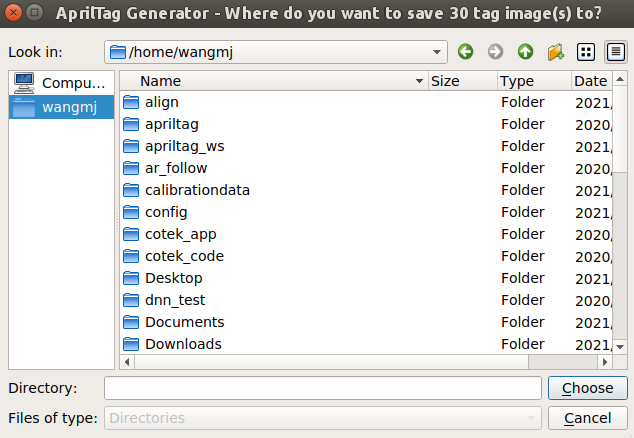The image size is (634, 438).
Task: Create a new folder icon
Action: 556,52
